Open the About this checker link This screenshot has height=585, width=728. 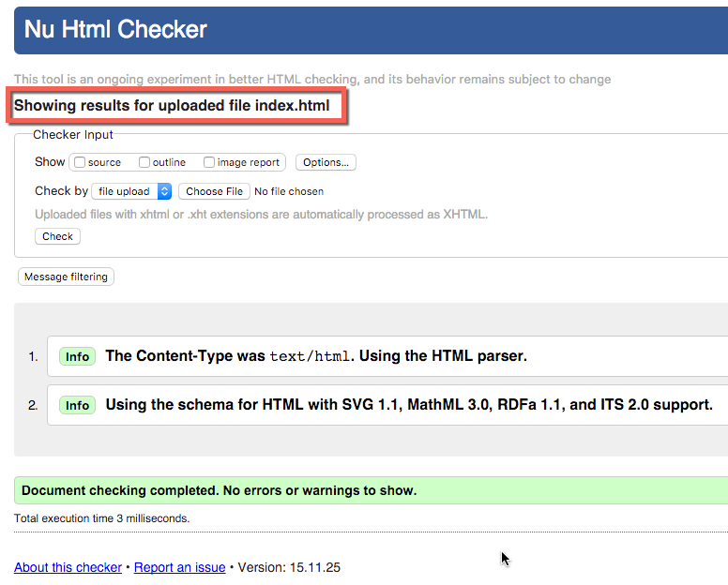coord(68,567)
